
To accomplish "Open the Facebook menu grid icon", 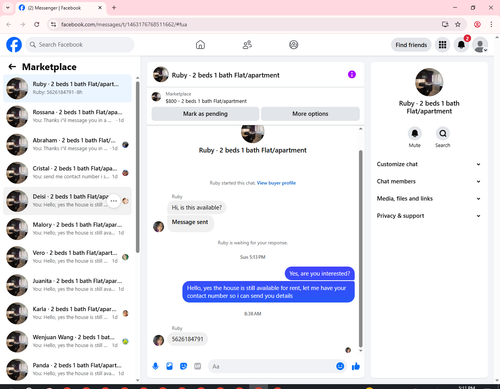I will 442,45.
